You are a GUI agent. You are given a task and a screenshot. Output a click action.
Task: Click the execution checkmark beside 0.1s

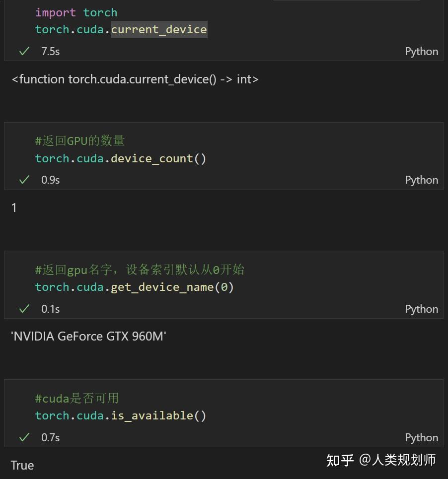(24, 309)
